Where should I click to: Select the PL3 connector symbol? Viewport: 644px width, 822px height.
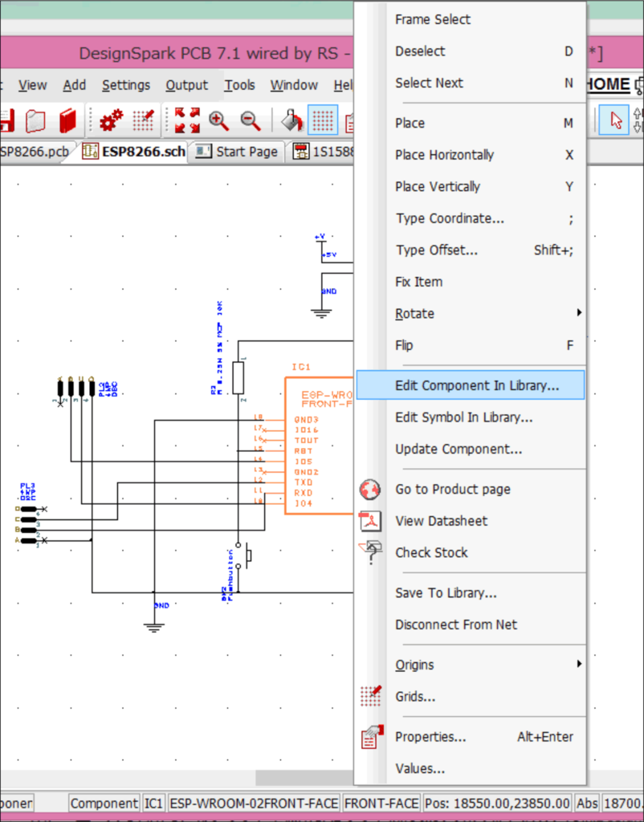pyautogui.click(x=31, y=524)
